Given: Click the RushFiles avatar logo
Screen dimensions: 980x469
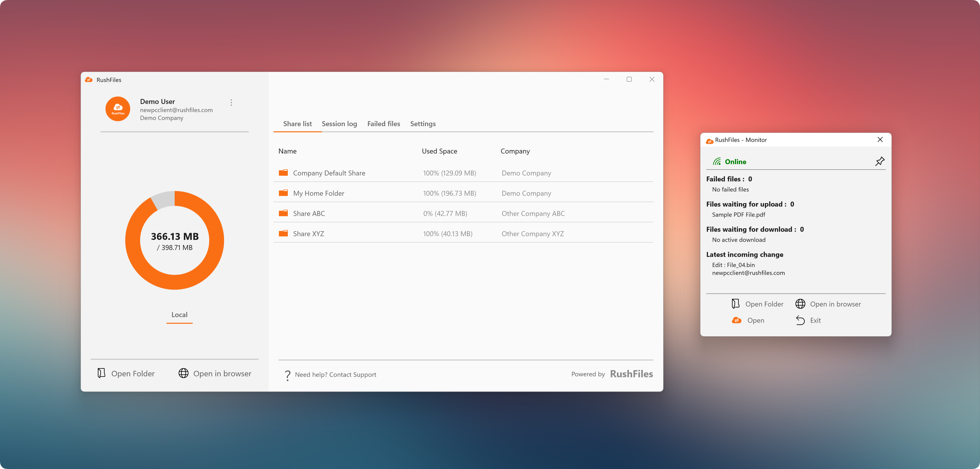Looking at the screenshot, I should (x=118, y=109).
